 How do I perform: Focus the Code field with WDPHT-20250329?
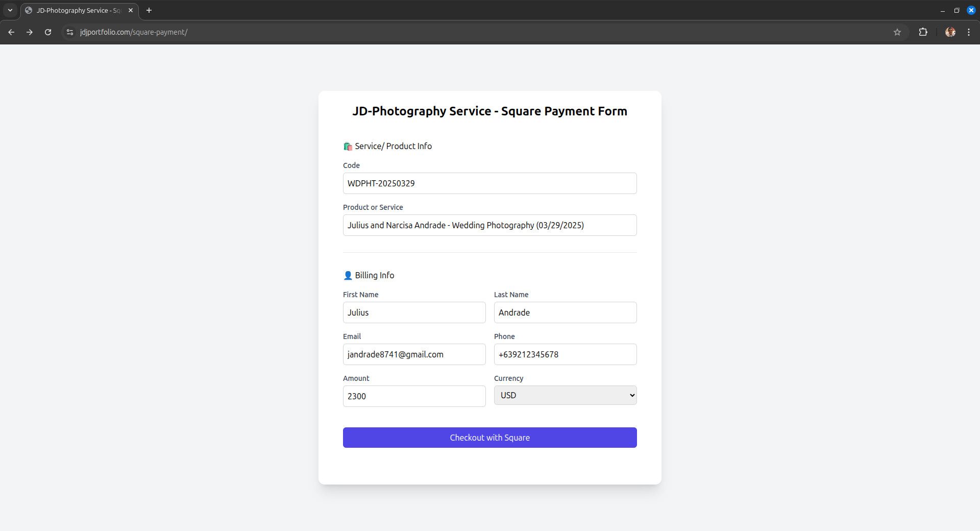pyautogui.click(x=489, y=183)
